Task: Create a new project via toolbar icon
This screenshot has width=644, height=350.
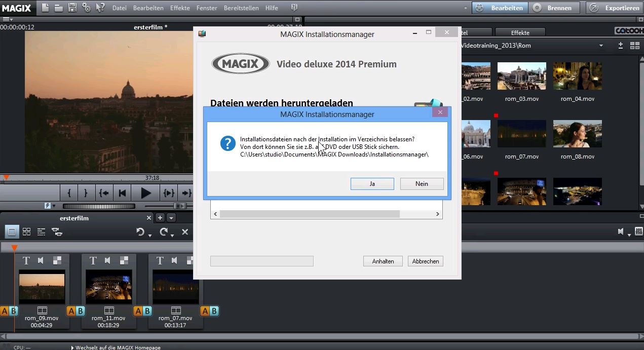Action: 46,8
